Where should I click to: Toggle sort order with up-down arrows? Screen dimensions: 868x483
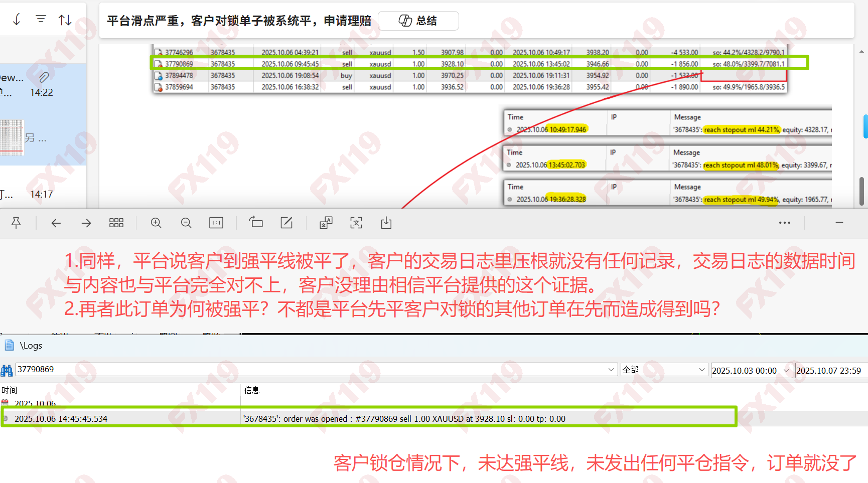tap(65, 20)
